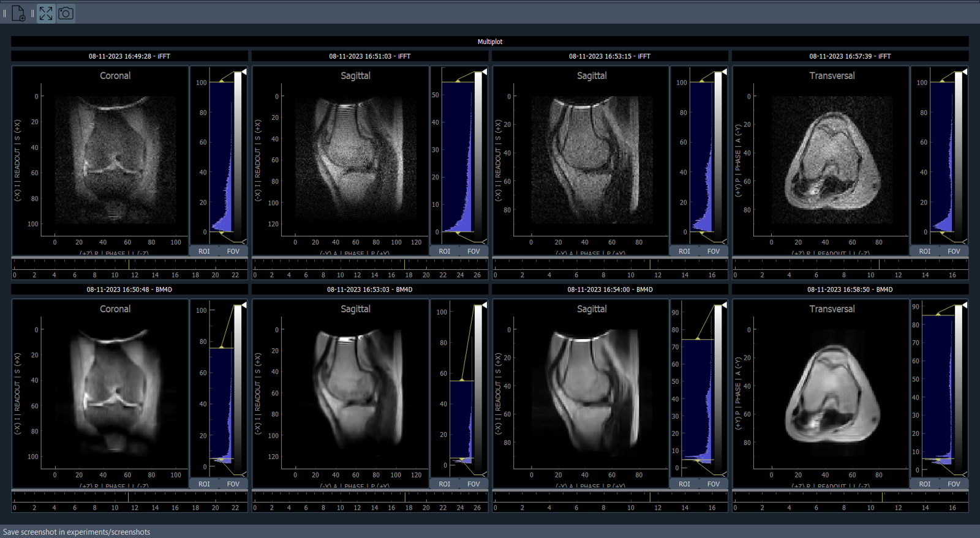The height and width of the screenshot is (538, 980).
Task: Click the new document with plus icon
Action: click(18, 13)
